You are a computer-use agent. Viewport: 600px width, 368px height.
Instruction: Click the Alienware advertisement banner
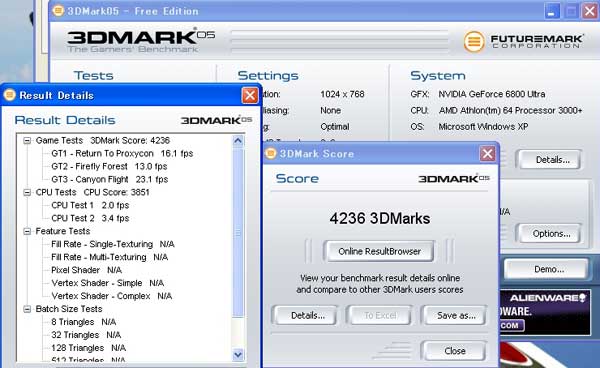pyautogui.click(x=545, y=313)
